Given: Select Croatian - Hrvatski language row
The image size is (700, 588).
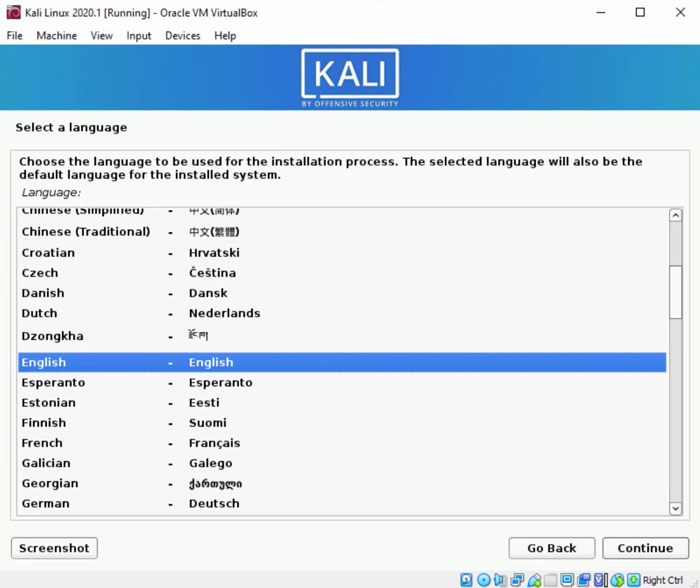Looking at the screenshot, I should [x=342, y=253].
